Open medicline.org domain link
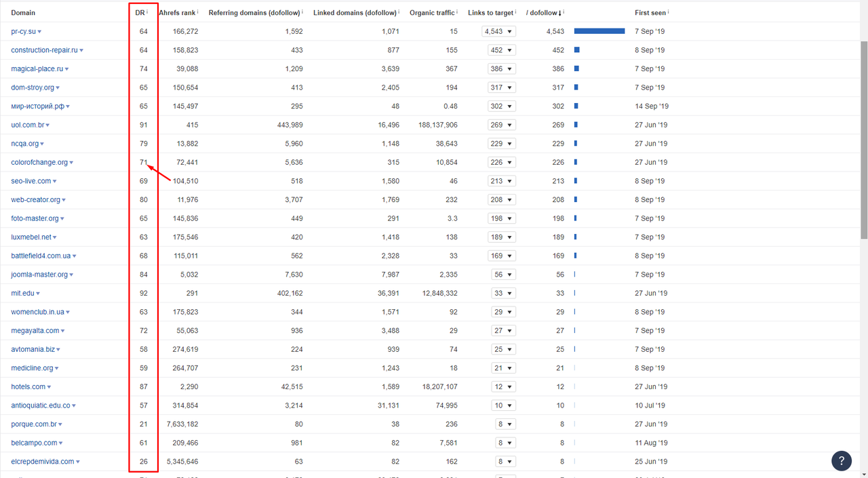868x478 pixels. coord(32,368)
